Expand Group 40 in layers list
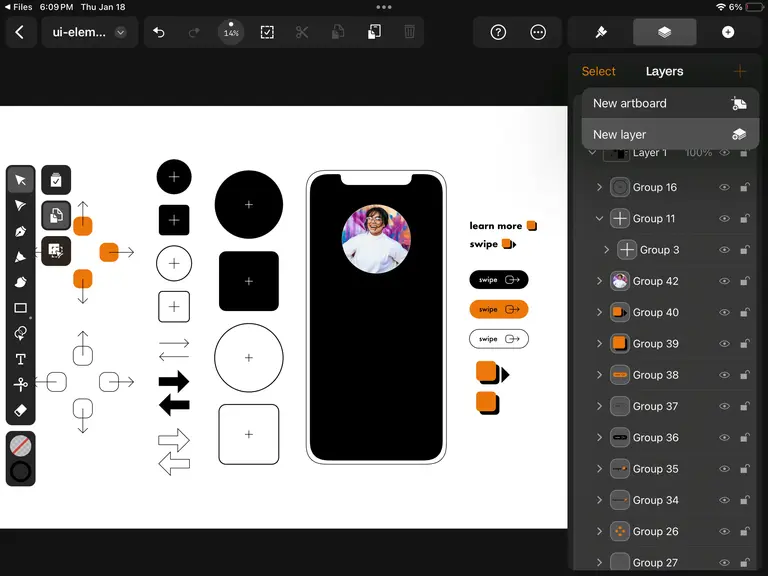 point(599,312)
